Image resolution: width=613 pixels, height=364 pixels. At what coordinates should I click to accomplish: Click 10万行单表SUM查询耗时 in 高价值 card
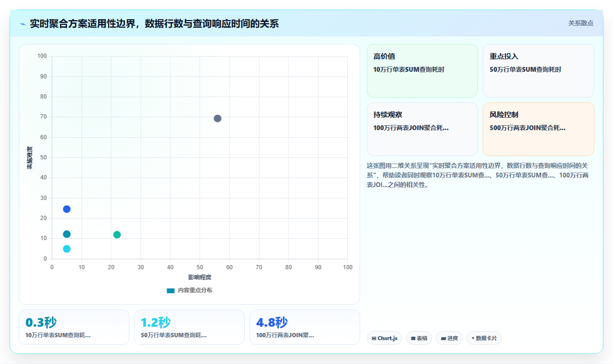[x=409, y=69]
